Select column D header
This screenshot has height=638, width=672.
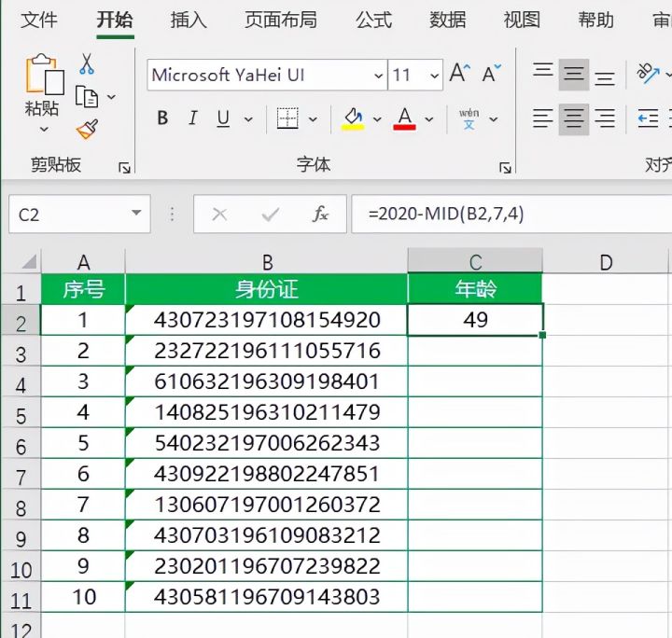coord(606,262)
